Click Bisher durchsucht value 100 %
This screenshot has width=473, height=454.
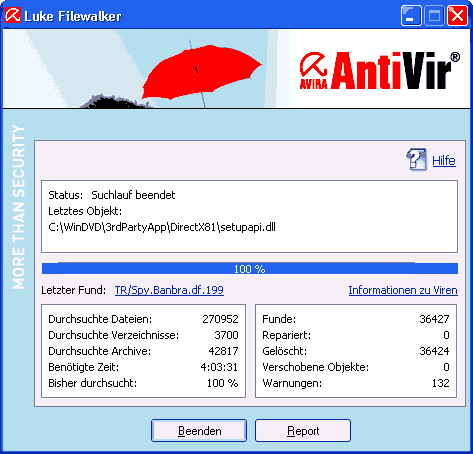click(222, 383)
